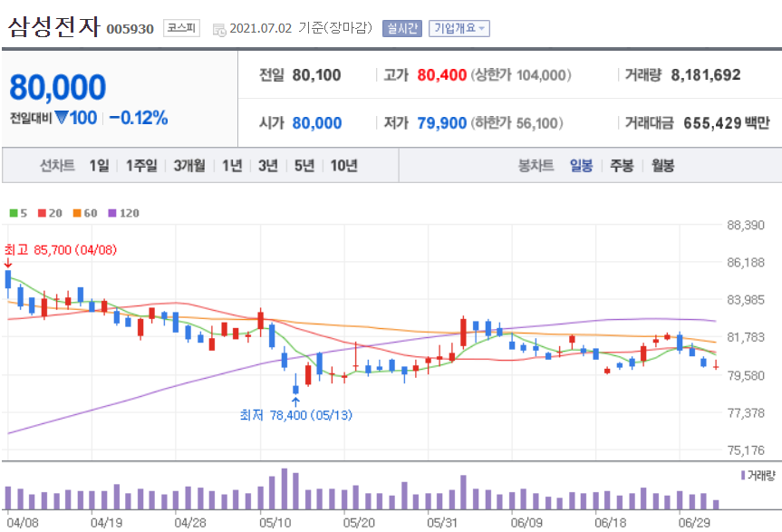
Task: Click the 시가 value 80,000
Action: coord(316,122)
